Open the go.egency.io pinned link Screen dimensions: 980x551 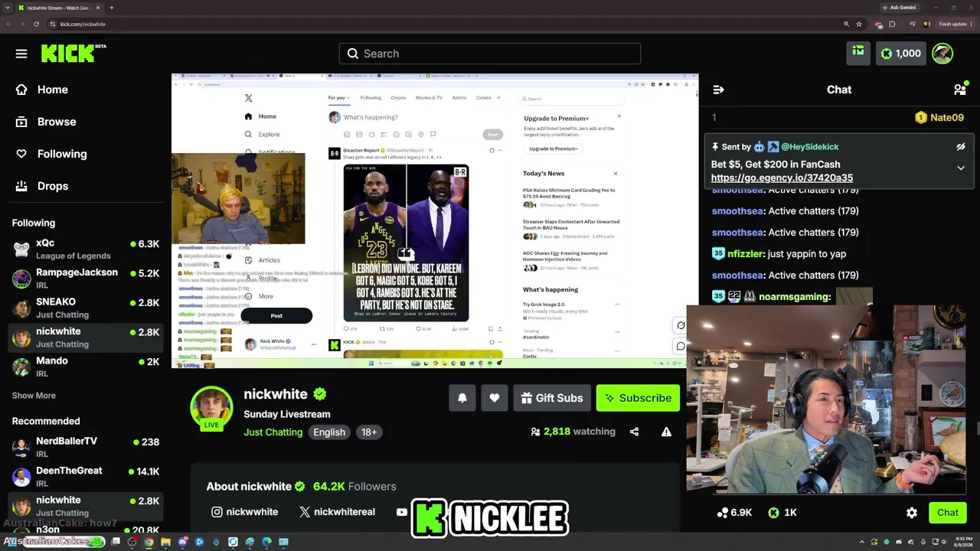pos(782,178)
